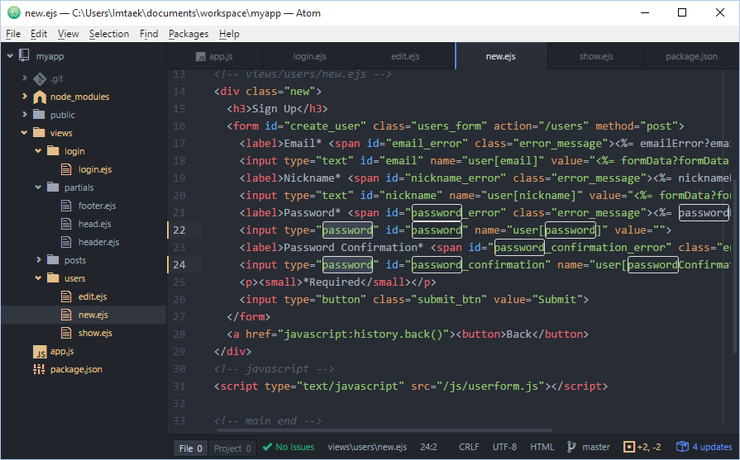The image size is (740, 460).
Task: Open the 4 updates link
Action: coord(712,447)
